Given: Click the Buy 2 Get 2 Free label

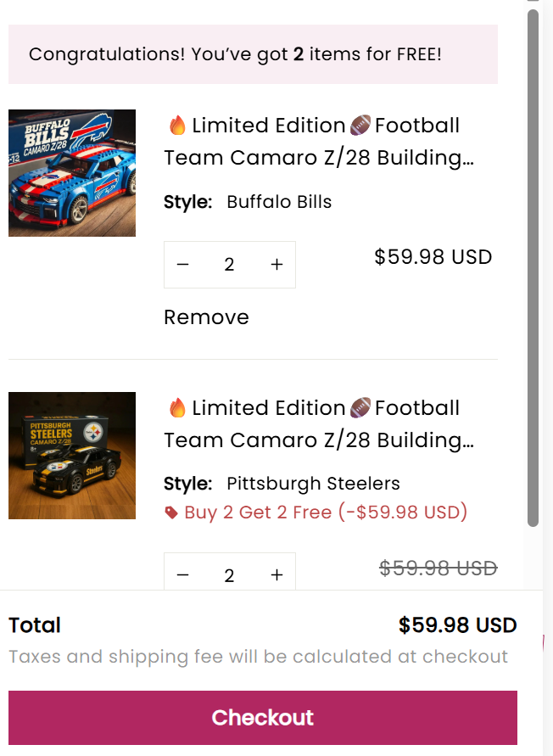Looking at the screenshot, I should click(326, 512).
